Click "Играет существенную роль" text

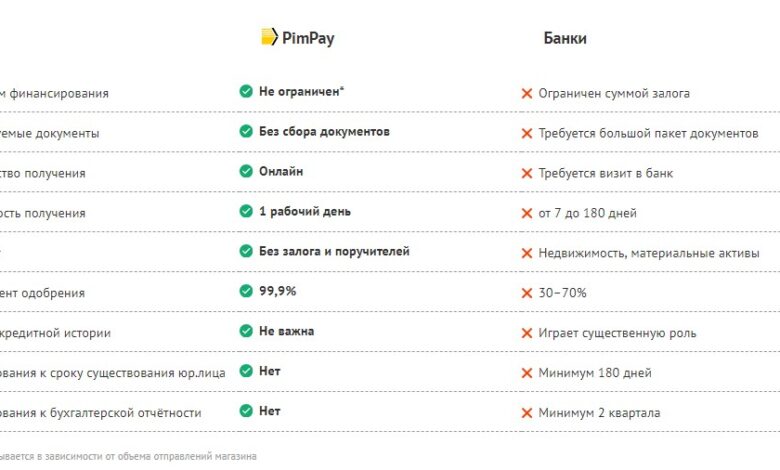pyautogui.click(x=617, y=333)
